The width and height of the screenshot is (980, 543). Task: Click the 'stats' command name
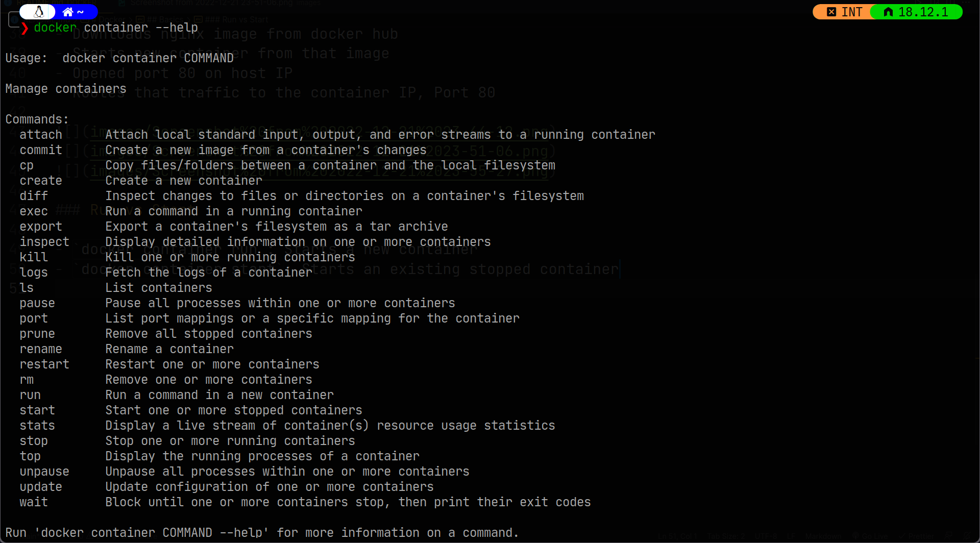pyautogui.click(x=37, y=426)
